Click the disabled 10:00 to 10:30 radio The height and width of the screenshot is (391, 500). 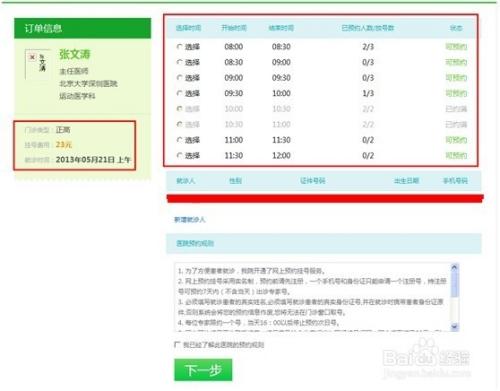click(180, 109)
